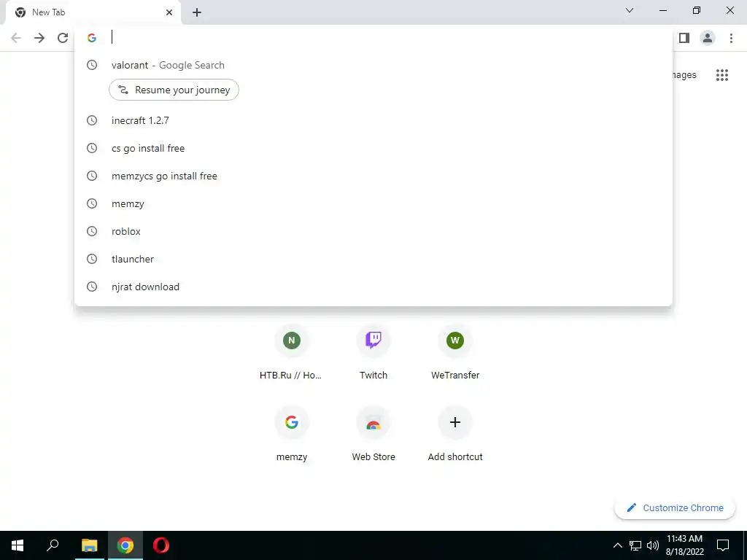The image size is (747, 560).
Task: Click the clock icon beside valorant
Action: pyautogui.click(x=92, y=65)
